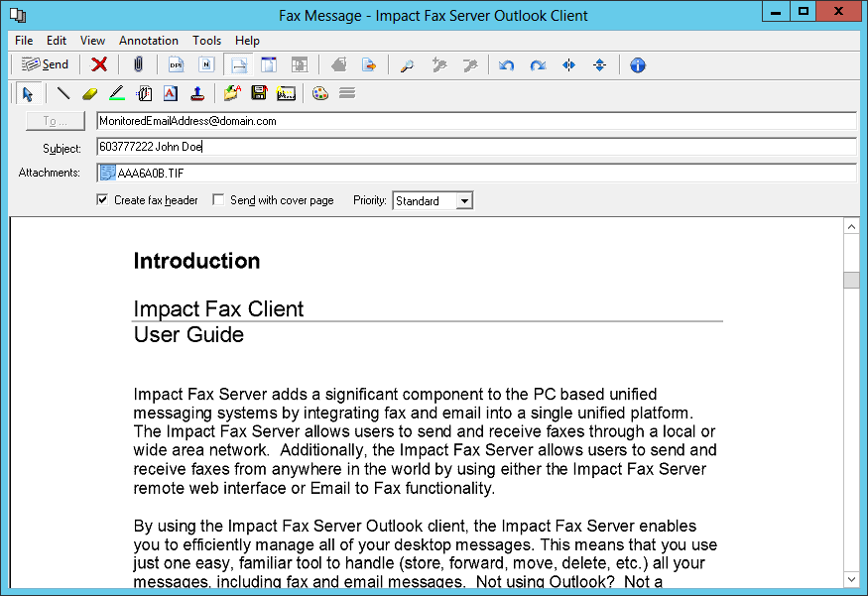Expand the Priority dropdown

[x=464, y=201]
